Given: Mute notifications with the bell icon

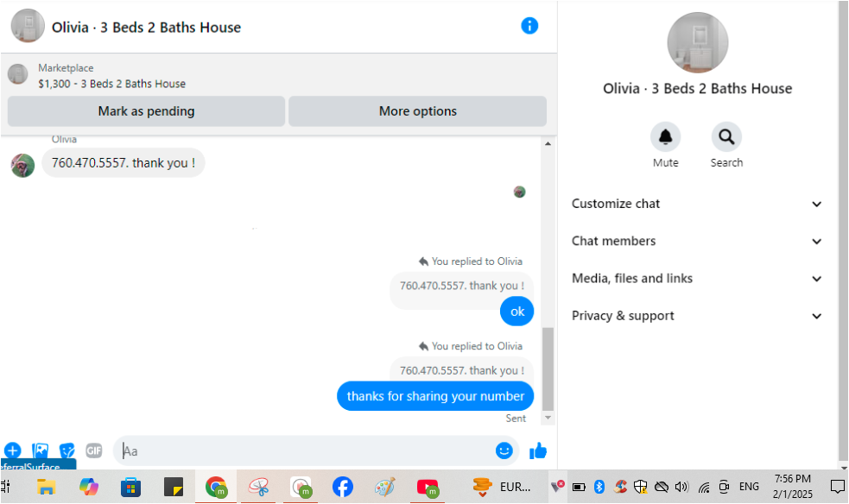Looking at the screenshot, I should pyautogui.click(x=665, y=137).
